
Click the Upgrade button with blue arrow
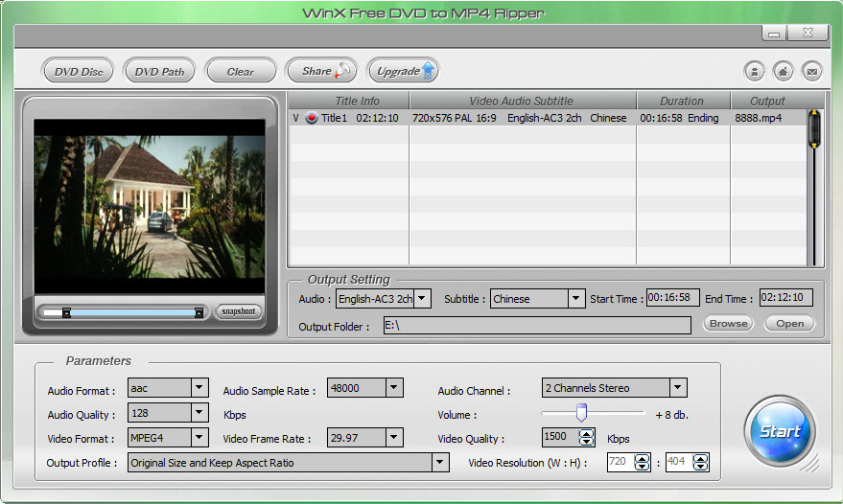[x=403, y=71]
